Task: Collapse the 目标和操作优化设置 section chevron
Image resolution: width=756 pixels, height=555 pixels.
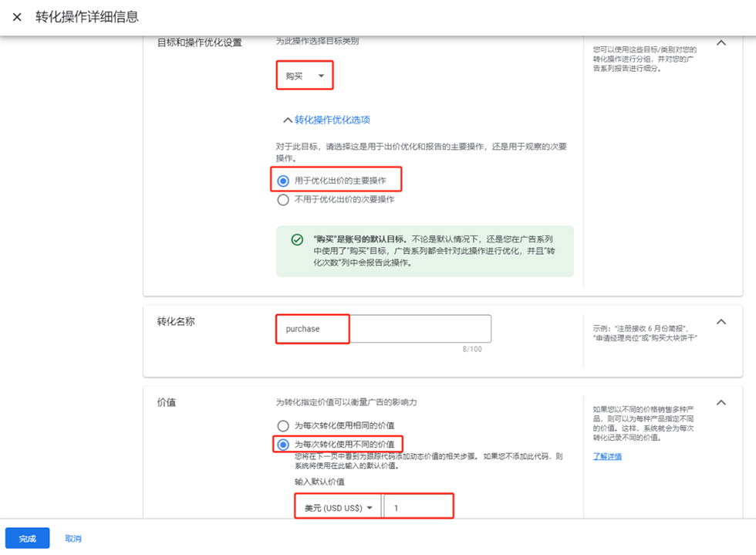Action: tap(721, 43)
